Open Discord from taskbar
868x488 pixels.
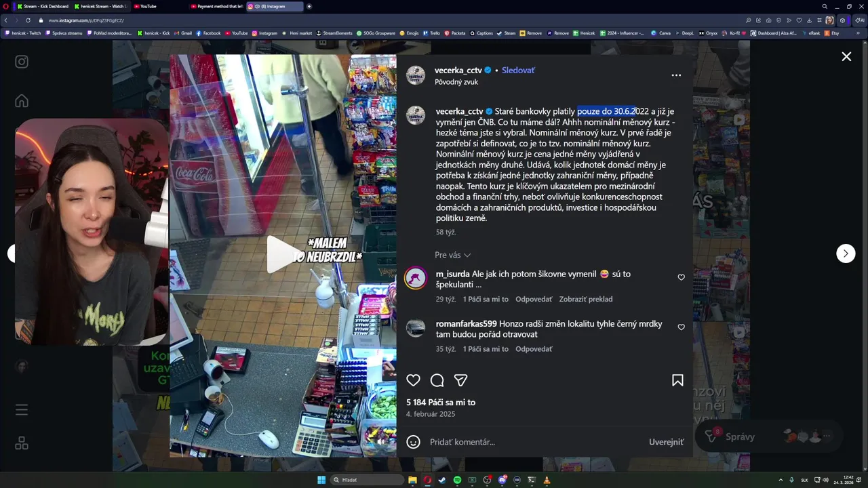pos(502,480)
